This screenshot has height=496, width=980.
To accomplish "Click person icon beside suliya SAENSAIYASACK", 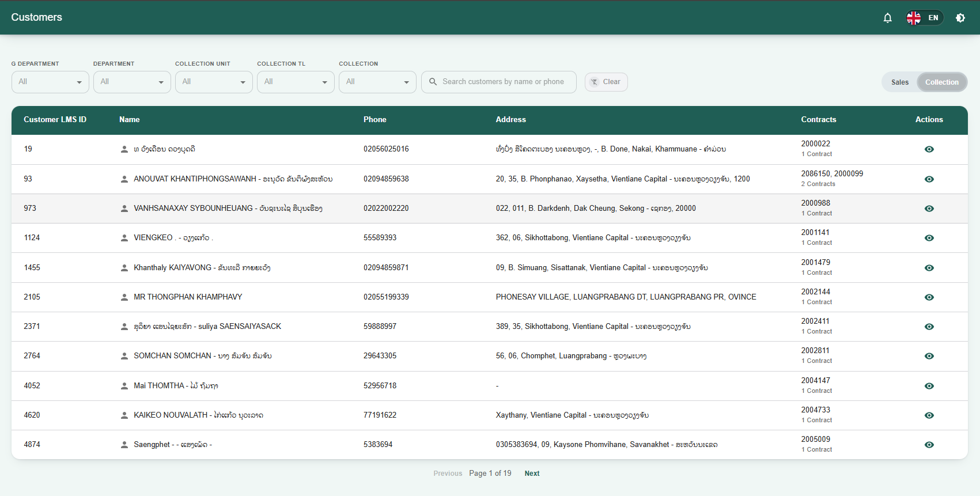I will (x=124, y=327).
